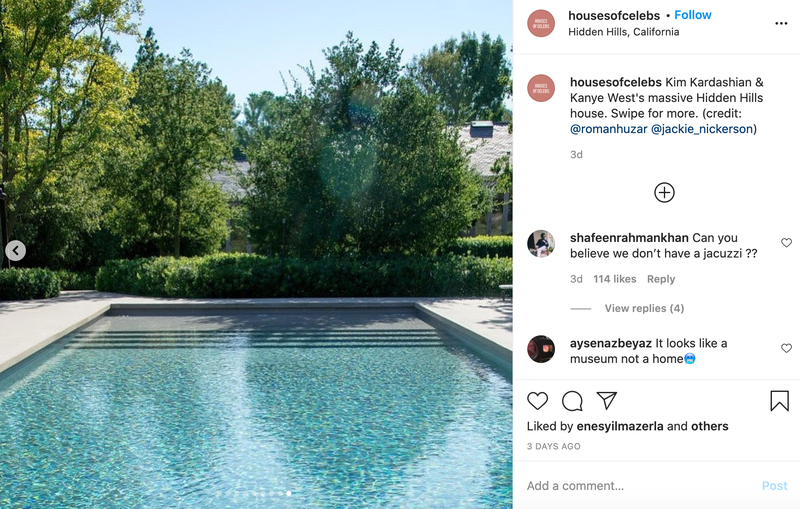See others who liked the post

[x=709, y=426]
